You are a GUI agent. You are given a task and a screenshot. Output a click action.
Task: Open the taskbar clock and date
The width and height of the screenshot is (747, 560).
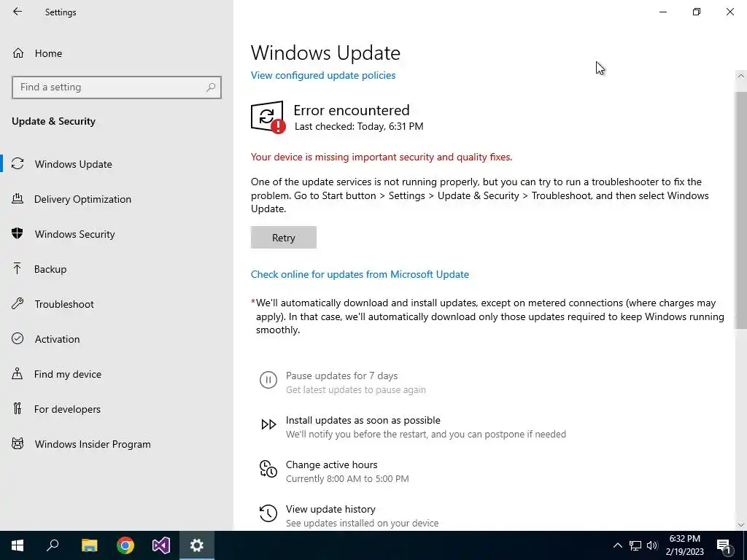tap(684, 545)
